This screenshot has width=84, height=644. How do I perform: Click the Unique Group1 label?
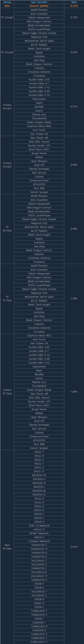click(7, 106)
